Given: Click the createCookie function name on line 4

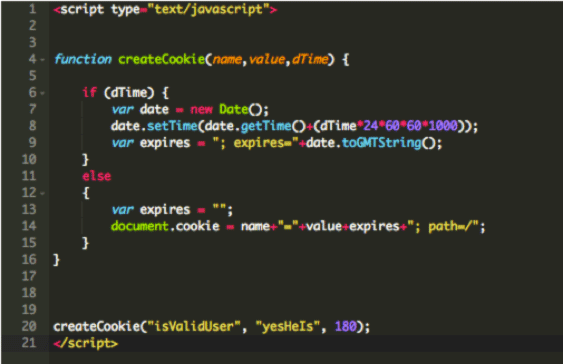Looking at the screenshot, I should pyautogui.click(x=162, y=59).
